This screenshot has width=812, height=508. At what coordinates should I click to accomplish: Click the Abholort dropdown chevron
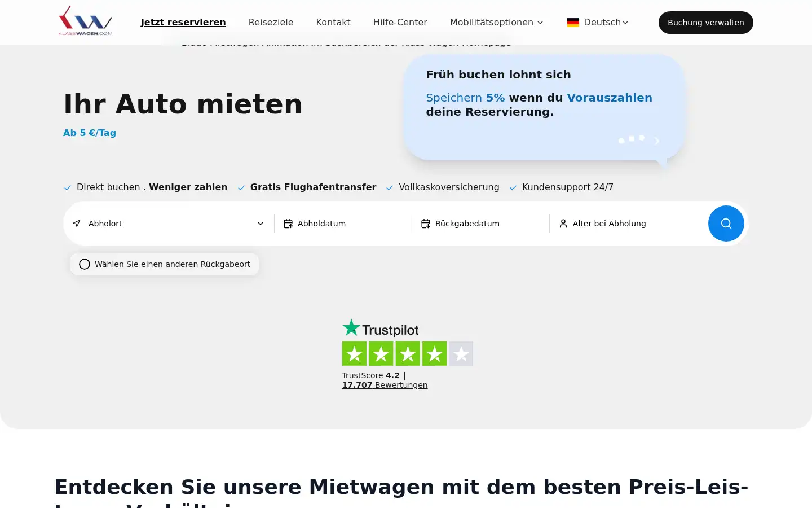(261, 224)
